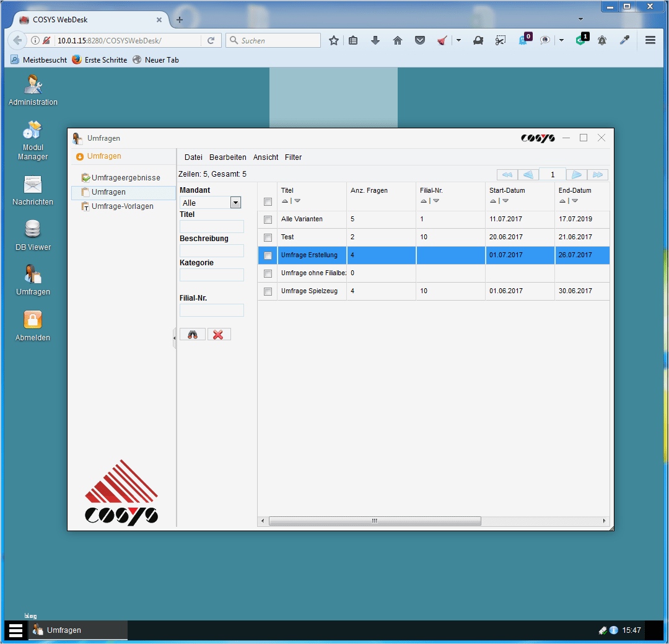Sort Titel column descending arrow
Image resolution: width=669 pixels, height=644 pixels.
tap(297, 201)
